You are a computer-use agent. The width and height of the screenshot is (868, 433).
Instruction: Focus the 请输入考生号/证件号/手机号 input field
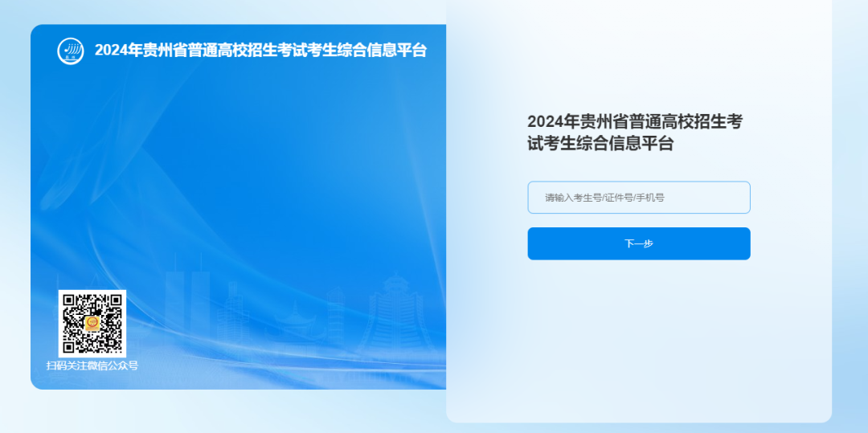[639, 198]
